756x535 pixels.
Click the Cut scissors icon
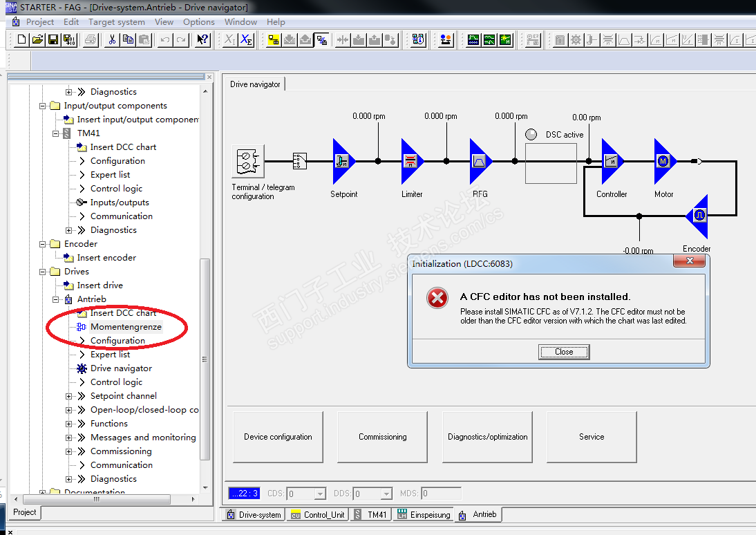[x=113, y=39]
